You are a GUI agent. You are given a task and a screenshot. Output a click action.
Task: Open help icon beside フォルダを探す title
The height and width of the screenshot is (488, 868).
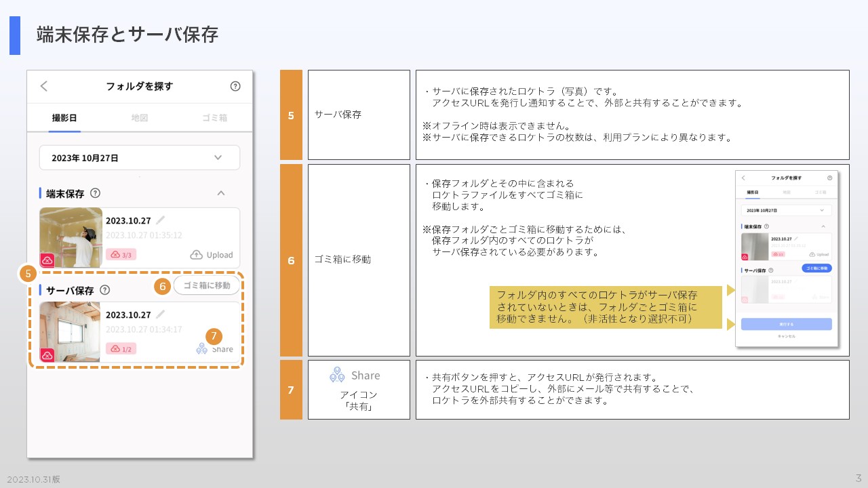(x=235, y=86)
